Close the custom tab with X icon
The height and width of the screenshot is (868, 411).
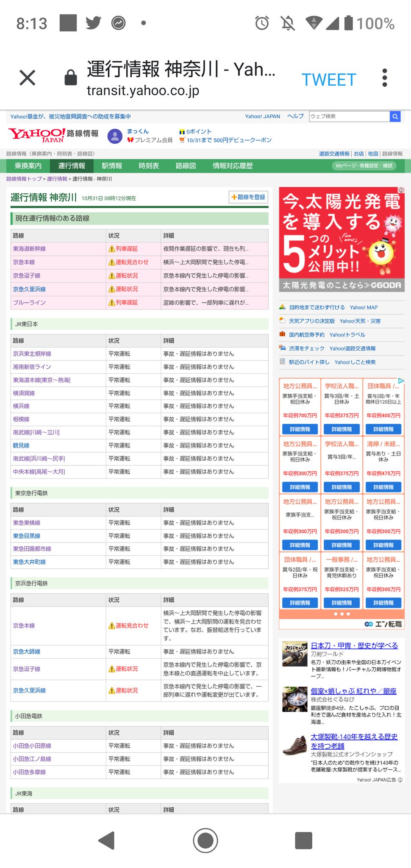click(28, 78)
